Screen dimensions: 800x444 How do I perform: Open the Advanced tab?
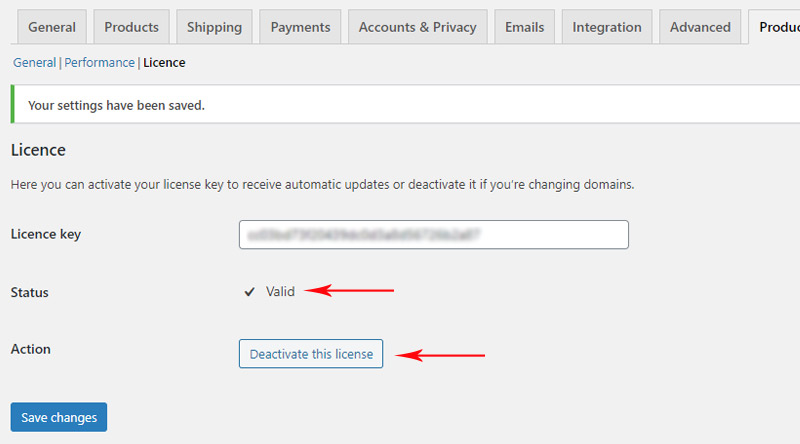tap(700, 27)
